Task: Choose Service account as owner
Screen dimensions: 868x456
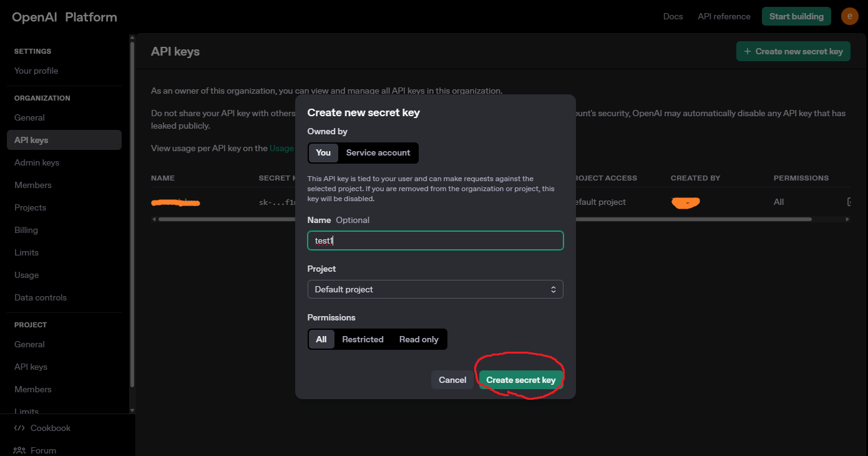Action: pyautogui.click(x=378, y=152)
